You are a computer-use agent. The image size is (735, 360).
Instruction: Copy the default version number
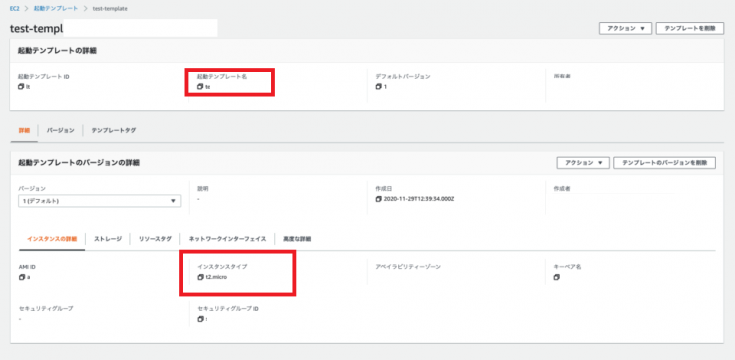[x=379, y=87]
